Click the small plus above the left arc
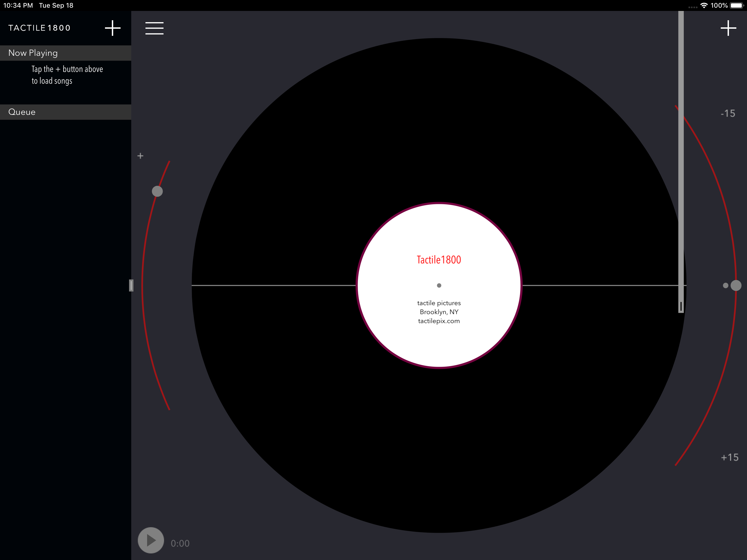This screenshot has width=747, height=560. pyautogui.click(x=141, y=156)
